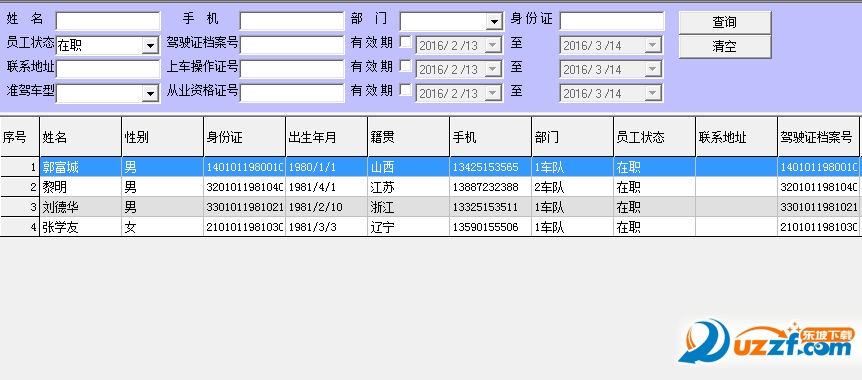
Task: Open start date picker in 上车操作证号 row
Action: click(x=493, y=69)
